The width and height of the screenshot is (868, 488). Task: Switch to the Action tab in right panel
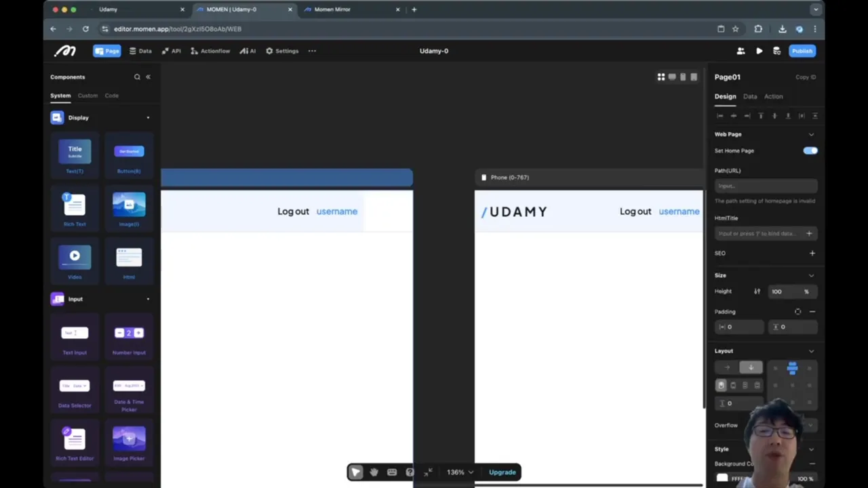click(x=773, y=96)
